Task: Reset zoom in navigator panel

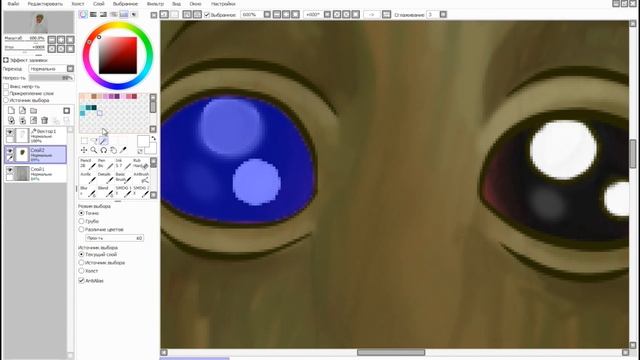Action: 70,40
